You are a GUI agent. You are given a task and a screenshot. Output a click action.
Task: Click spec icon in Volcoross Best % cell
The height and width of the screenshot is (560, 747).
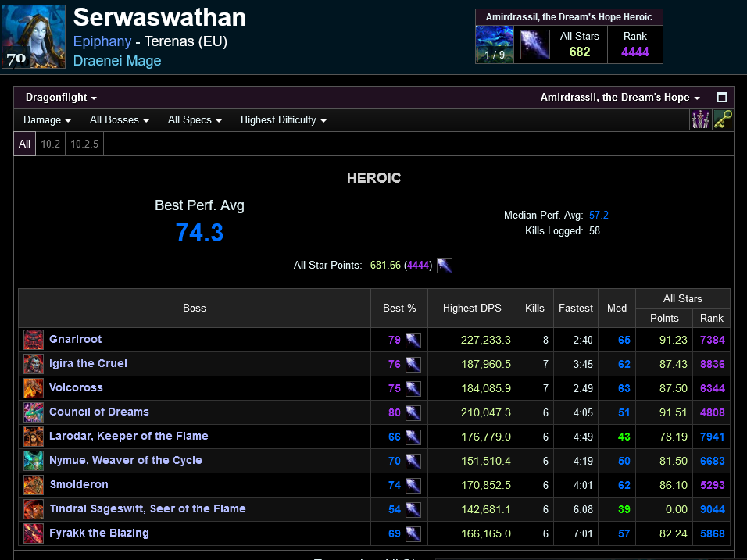[x=413, y=389]
